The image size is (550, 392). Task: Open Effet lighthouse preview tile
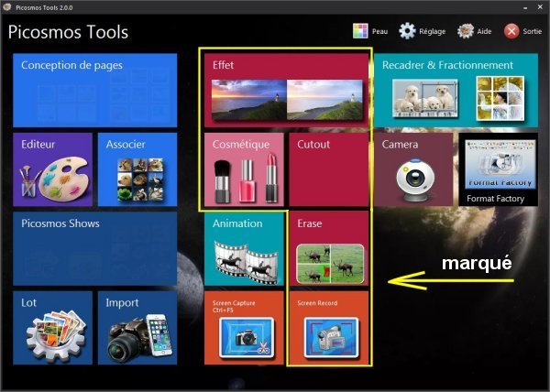pyautogui.click(x=287, y=90)
